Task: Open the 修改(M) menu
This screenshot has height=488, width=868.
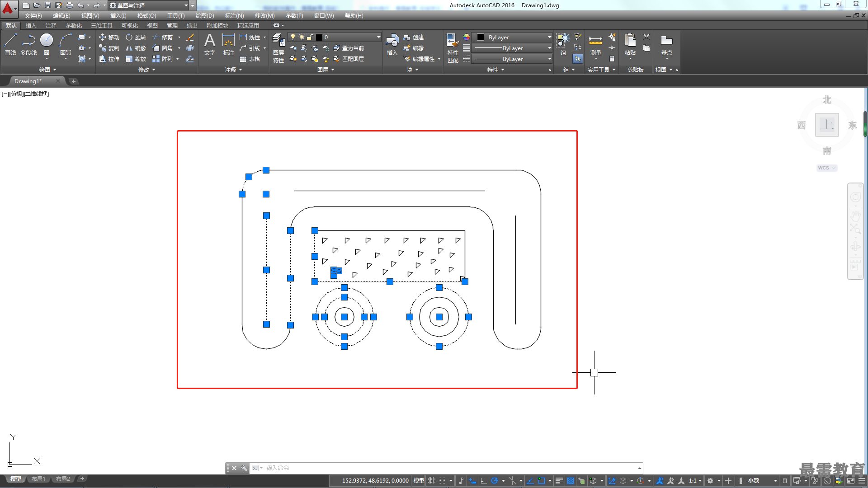Action: click(264, 15)
